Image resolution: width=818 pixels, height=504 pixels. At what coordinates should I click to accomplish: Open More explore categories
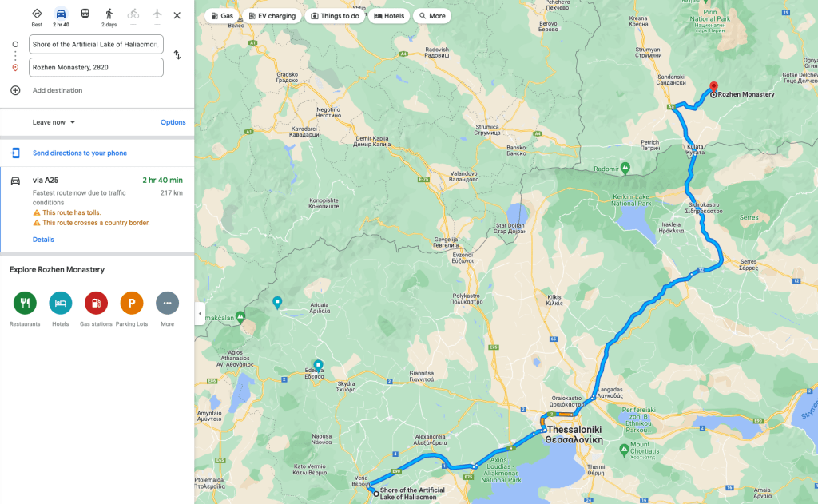[167, 304]
